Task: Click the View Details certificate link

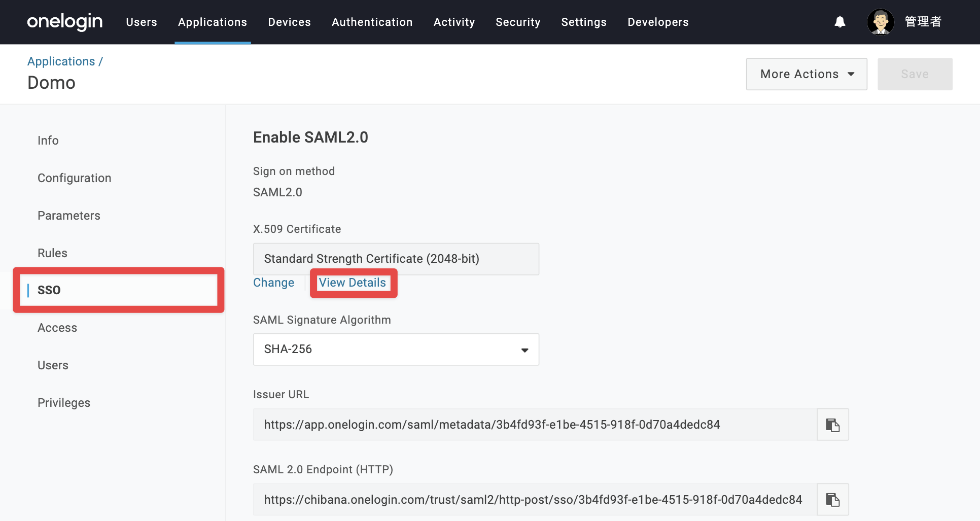Action: click(353, 283)
